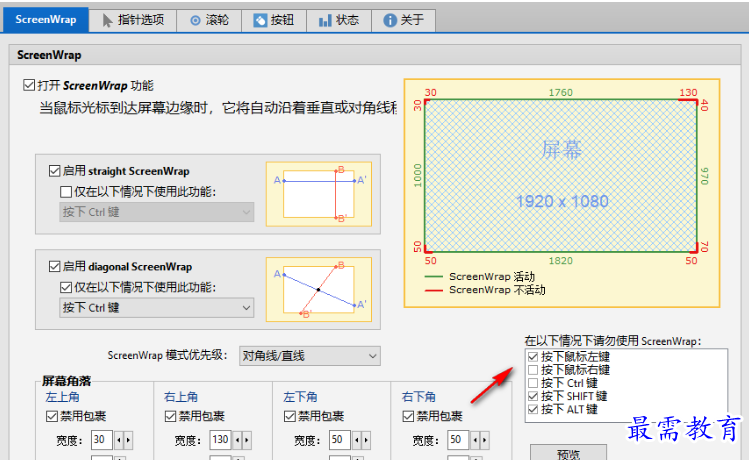Open the 状态 tab

coord(339,20)
